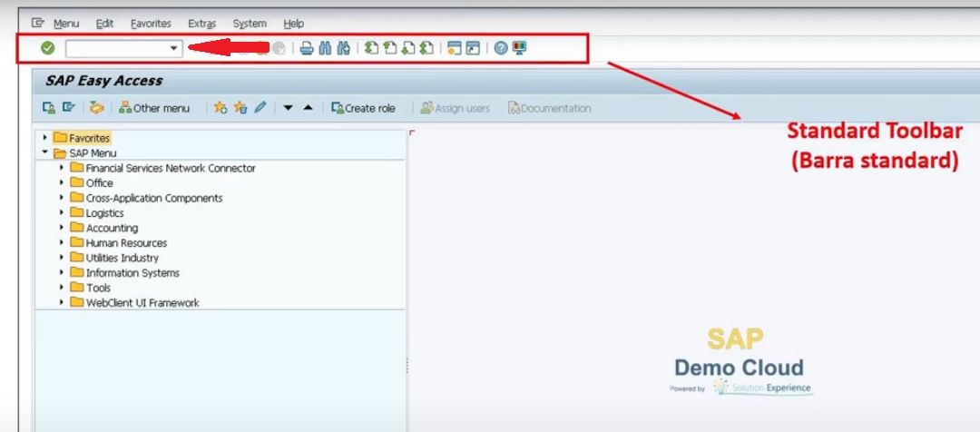
Task: Expand the Accounting node triangle
Action: 62,228
